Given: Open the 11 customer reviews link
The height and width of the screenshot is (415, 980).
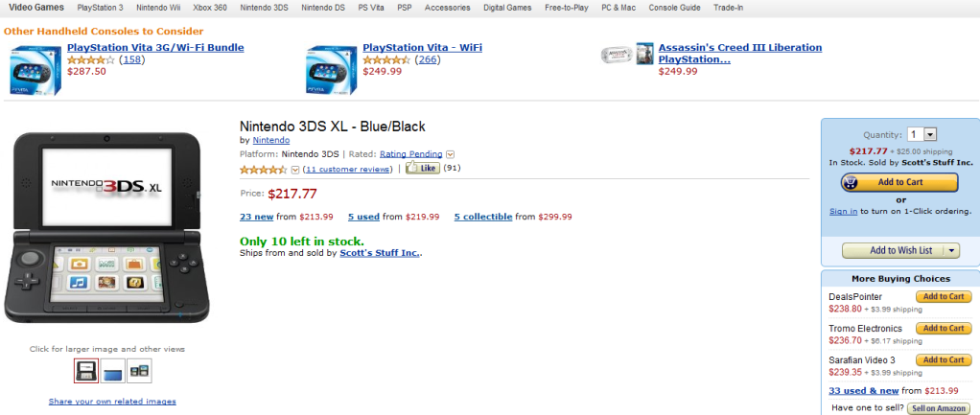Looking at the screenshot, I should tap(347, 170).
